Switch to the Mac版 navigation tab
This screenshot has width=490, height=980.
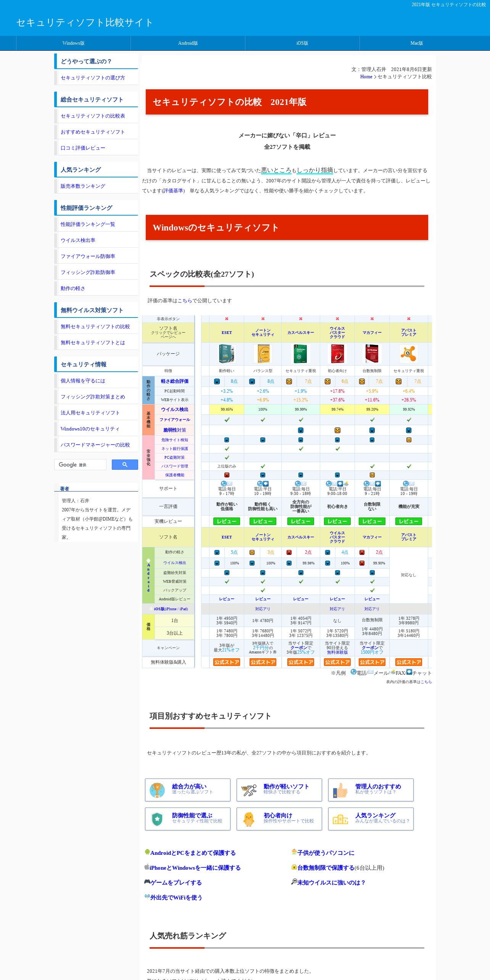[x=417, y=43]
